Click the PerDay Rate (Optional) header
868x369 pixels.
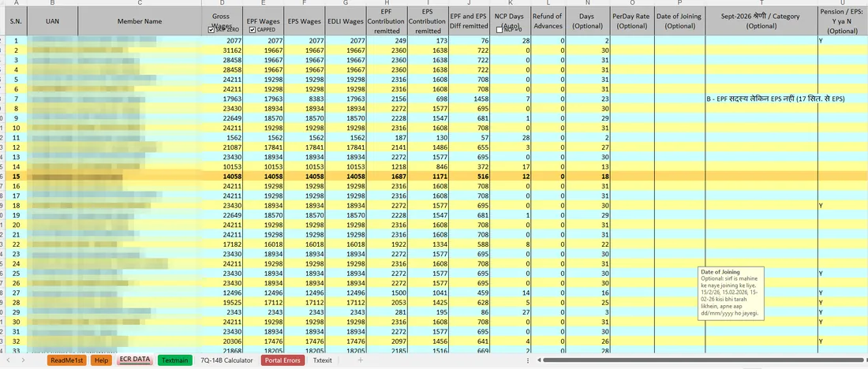(631, 21)
